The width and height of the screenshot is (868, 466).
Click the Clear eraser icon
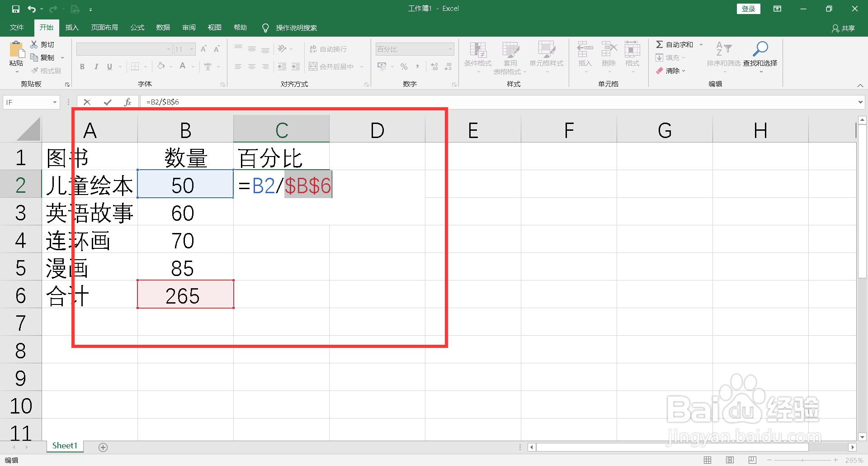(660, 71)
